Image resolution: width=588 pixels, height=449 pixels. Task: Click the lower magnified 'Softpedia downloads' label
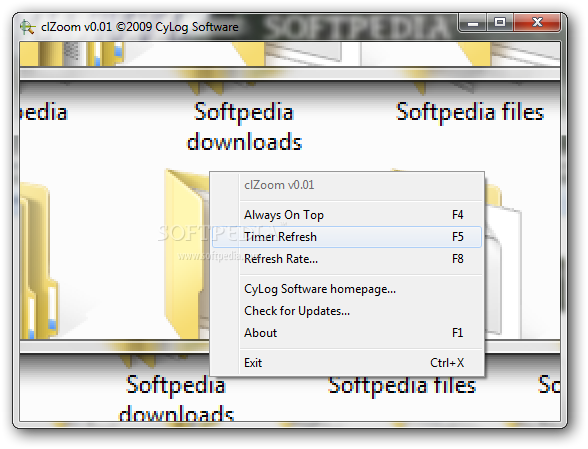176,398
